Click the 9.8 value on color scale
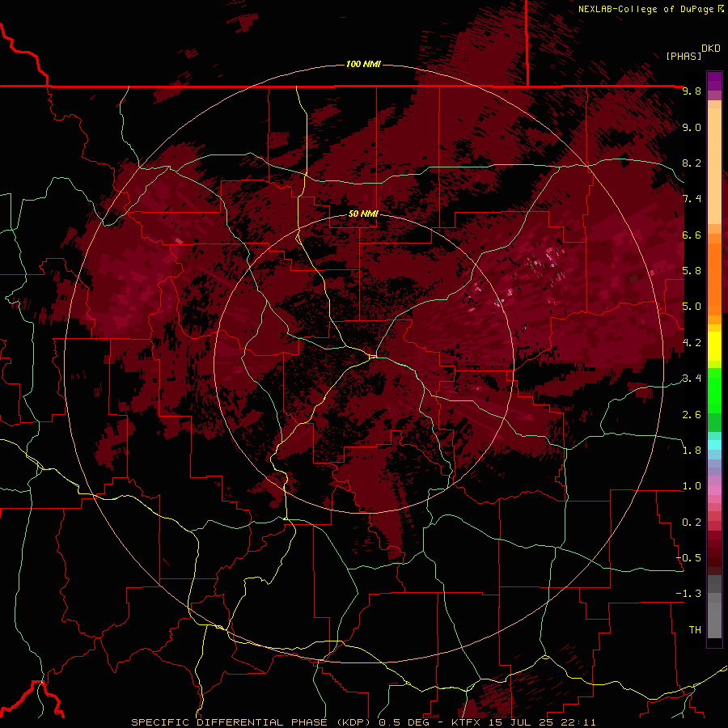 point(692,91)
